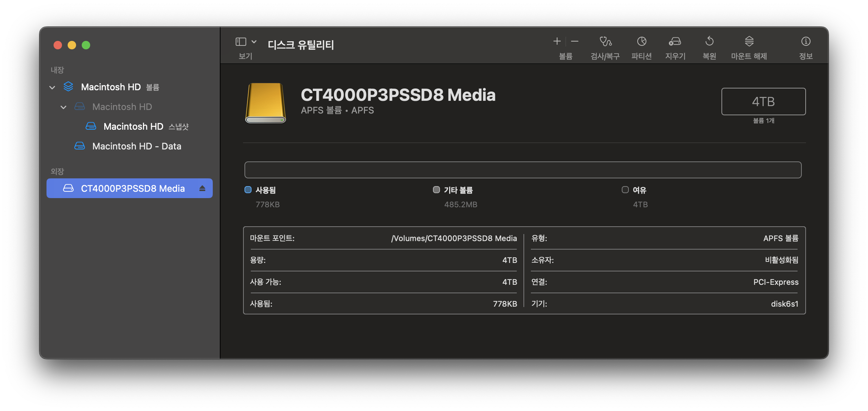Click the Erase (지우기) drive icon
Viewport: 868px width, 411px height.
click(675, 42)
